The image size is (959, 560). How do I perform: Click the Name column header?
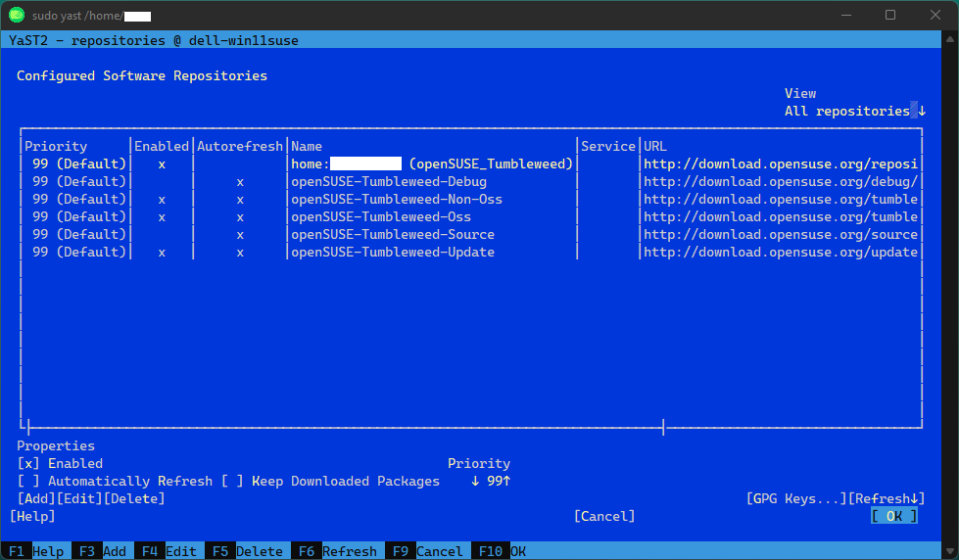click(307, 146)
